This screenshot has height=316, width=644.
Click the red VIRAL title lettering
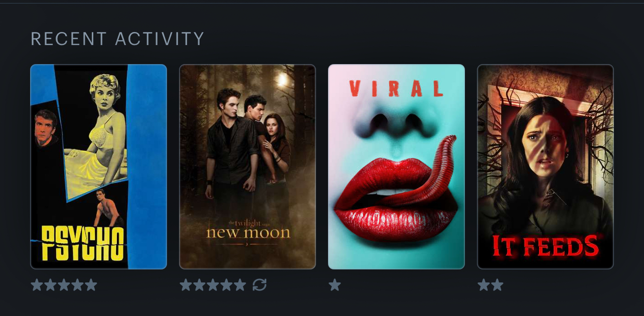(x=396, y=89)
